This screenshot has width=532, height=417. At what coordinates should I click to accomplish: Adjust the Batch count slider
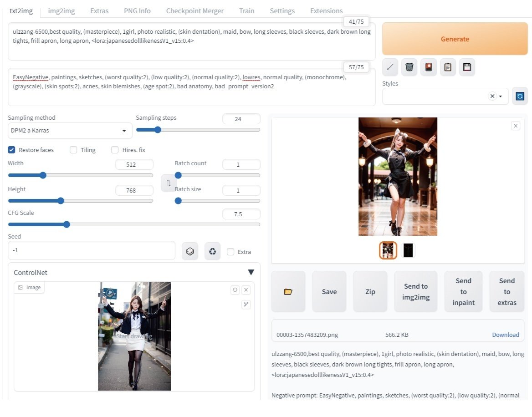[x=217, y=175]
